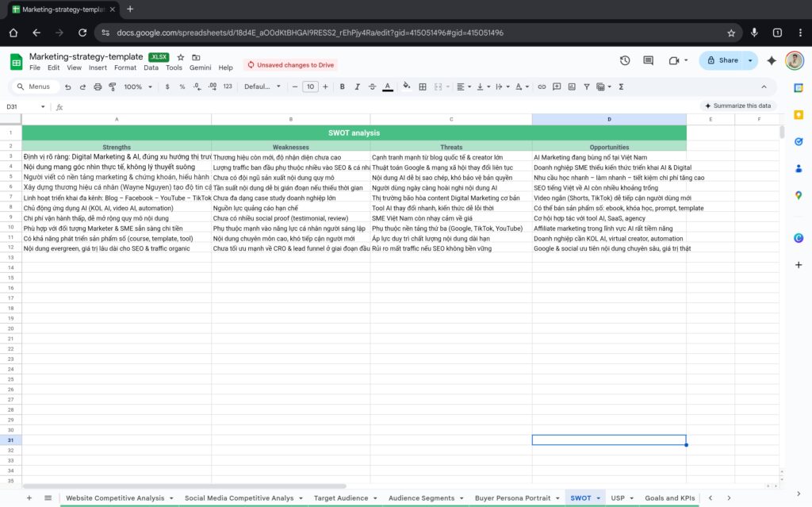Image resolution: width=812 pixels, height=507 pixels.
Task: Expand the font family dropdown
Action: click(262, 86)
